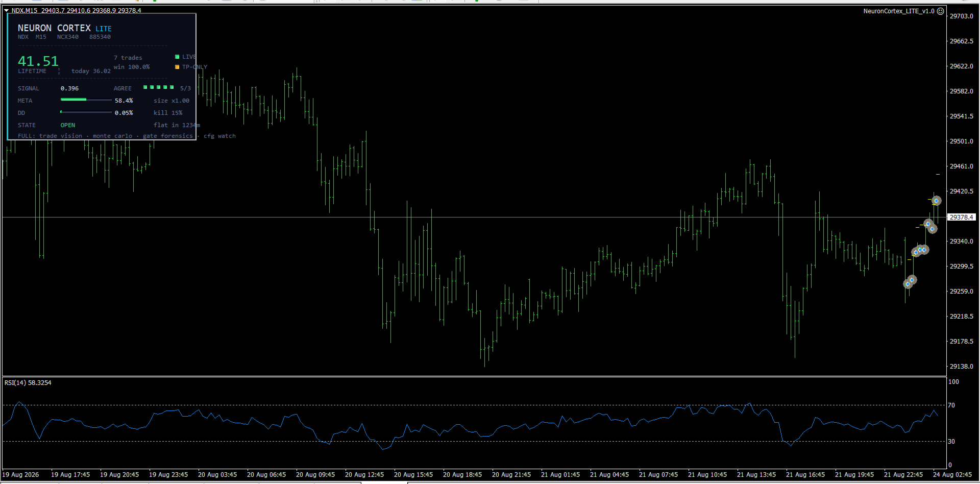
Task: Click the '21 Aug 22:45' time axis label
Action: click(x=903, y=474)
